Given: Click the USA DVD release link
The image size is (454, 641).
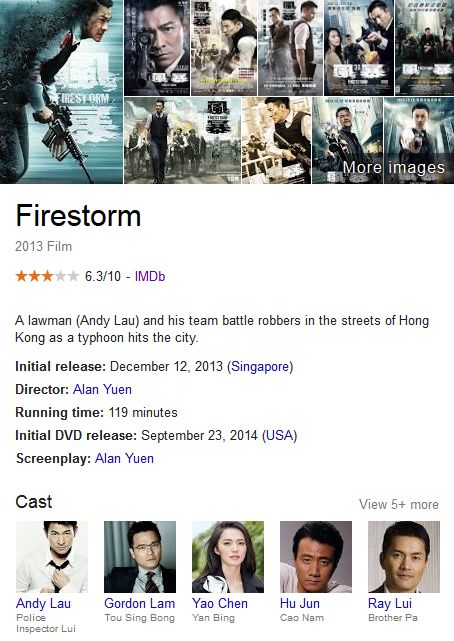Looking at the screenshot, I should point(280,435).
